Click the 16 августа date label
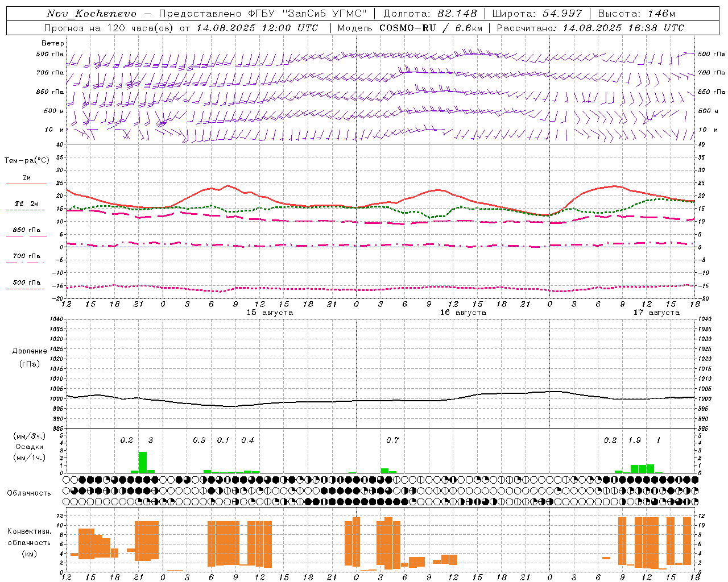 [463, 313]
